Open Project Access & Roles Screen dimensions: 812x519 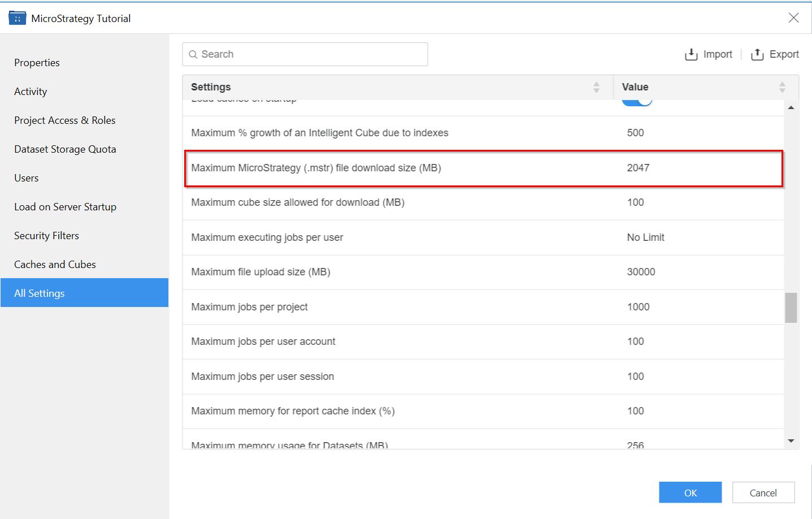point(65,120)
